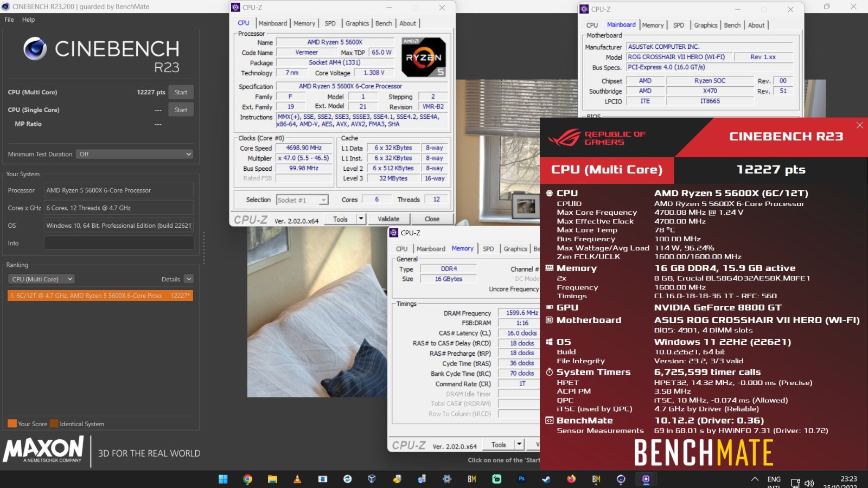Screen dimensions: 868x488
Task: Select ranking row 6C/12T @ 4.7 GHz
Action: 100,296
